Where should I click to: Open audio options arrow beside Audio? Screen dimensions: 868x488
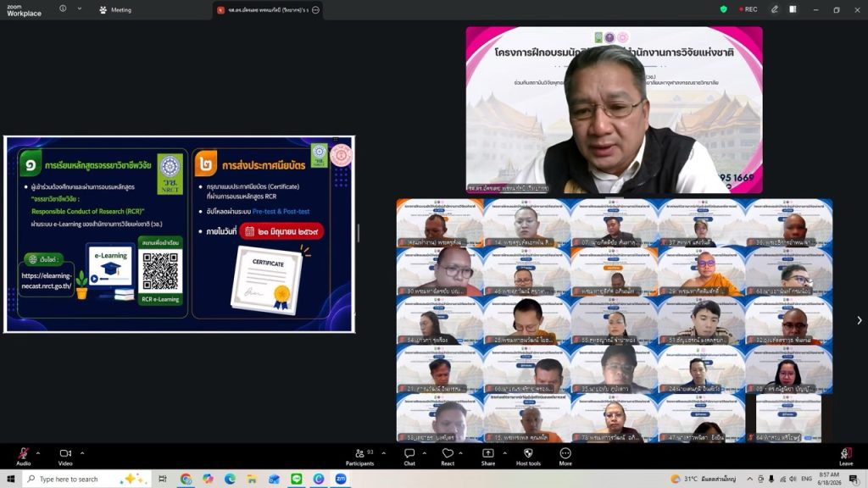point(38,453)
